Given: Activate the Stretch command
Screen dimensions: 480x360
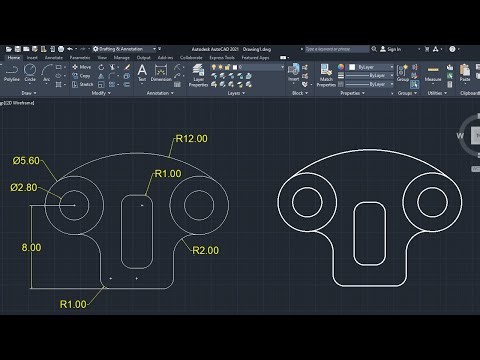Looking at the screenshot, I should tap(83, 84).
